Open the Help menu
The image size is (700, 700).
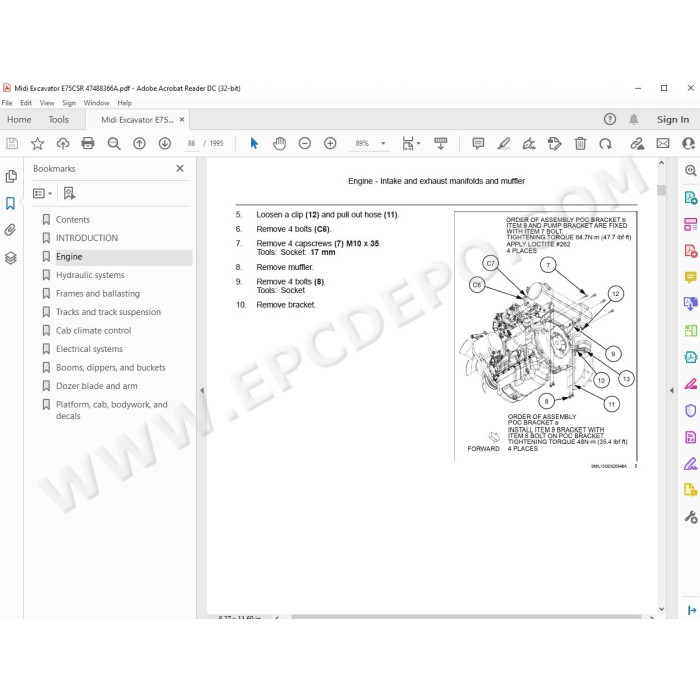(x=125, y=103)
